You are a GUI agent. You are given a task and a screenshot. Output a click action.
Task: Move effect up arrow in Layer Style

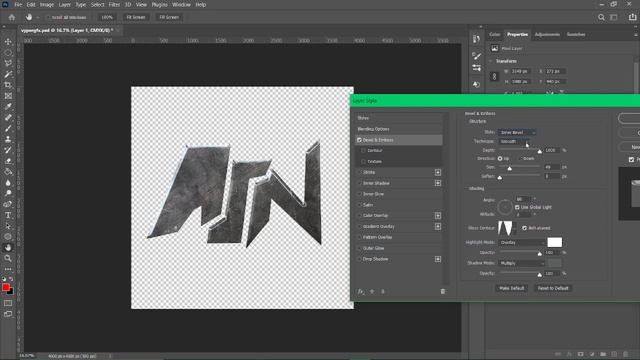[x=372, y=291]
